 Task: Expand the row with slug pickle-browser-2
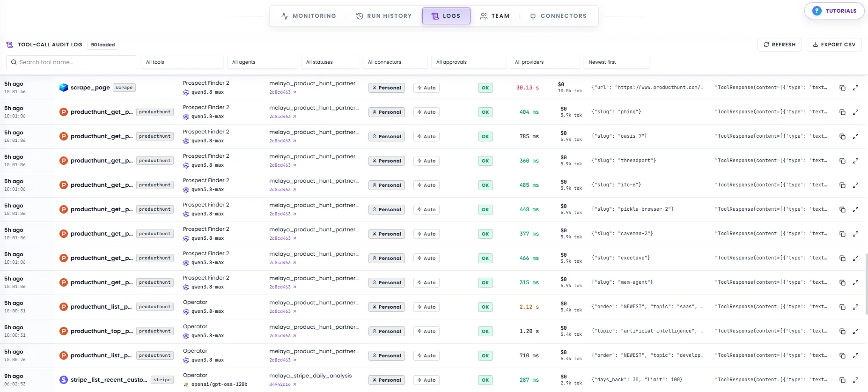(x=855, y=209)
